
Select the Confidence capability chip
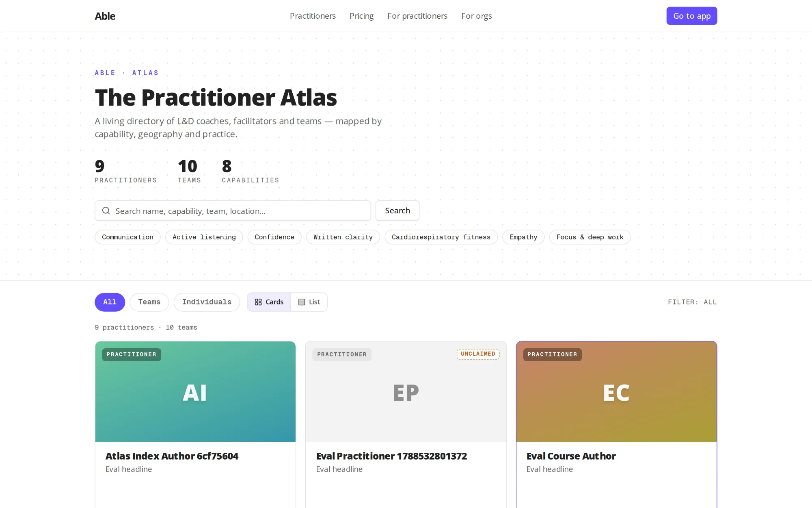(274, 237)
